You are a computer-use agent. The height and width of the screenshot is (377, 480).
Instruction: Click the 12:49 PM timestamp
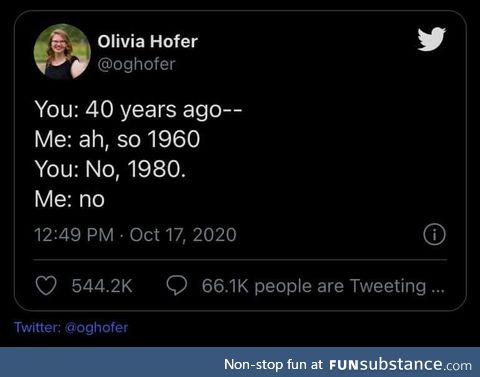coord(74,235)
